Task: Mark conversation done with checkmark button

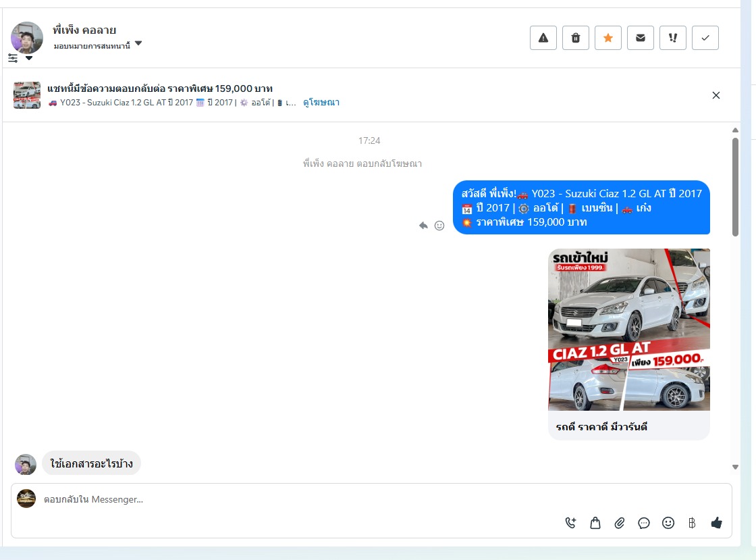Action: click(x=705, y=38)
